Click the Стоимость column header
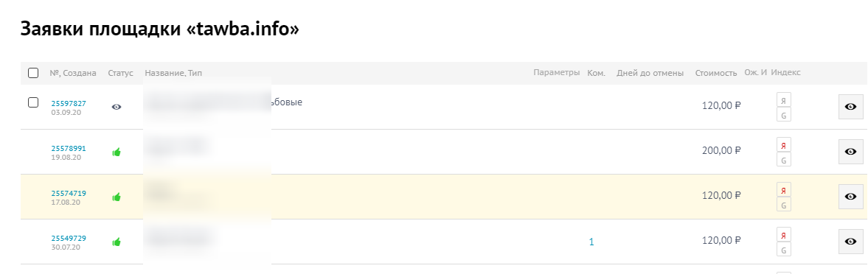The height and width of the screenshot is (274, 868). [x=716, y=73]
